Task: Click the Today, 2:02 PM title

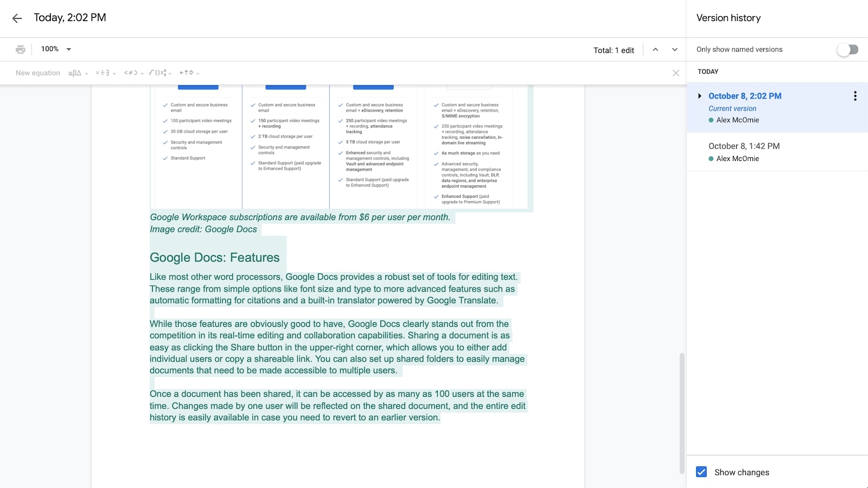Action: (70, 17)
